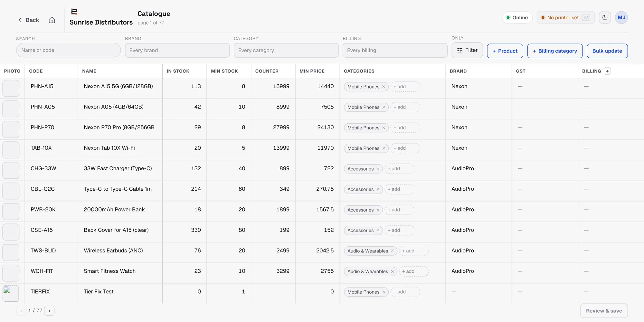Remove Accessories tag from CHG-33W row
The image size is (644, 322).
378,169
